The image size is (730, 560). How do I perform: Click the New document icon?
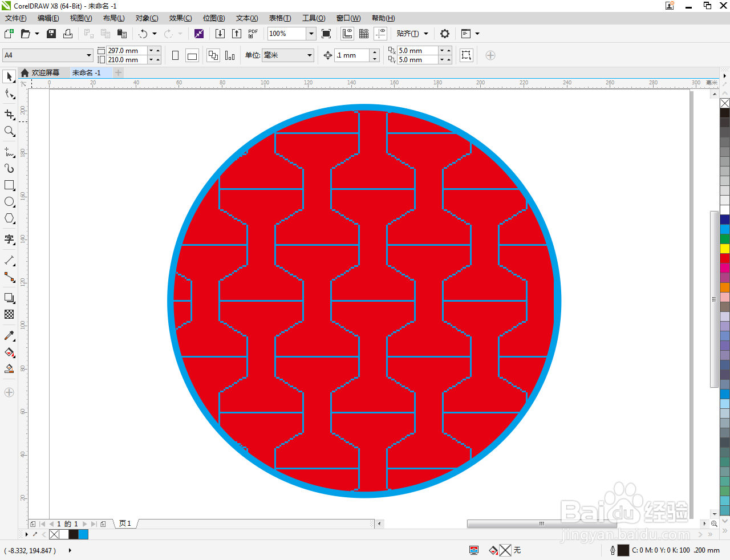coord(9,34)
